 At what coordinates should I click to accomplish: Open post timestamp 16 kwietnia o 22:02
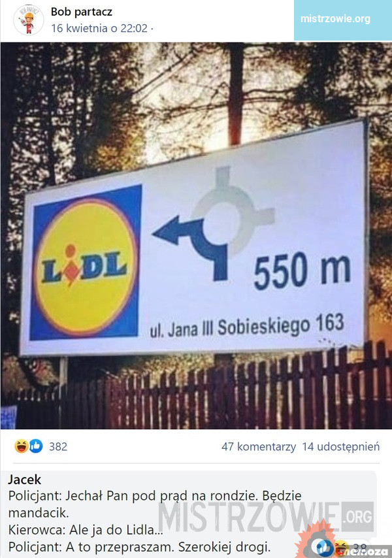[x=99, y=28]
